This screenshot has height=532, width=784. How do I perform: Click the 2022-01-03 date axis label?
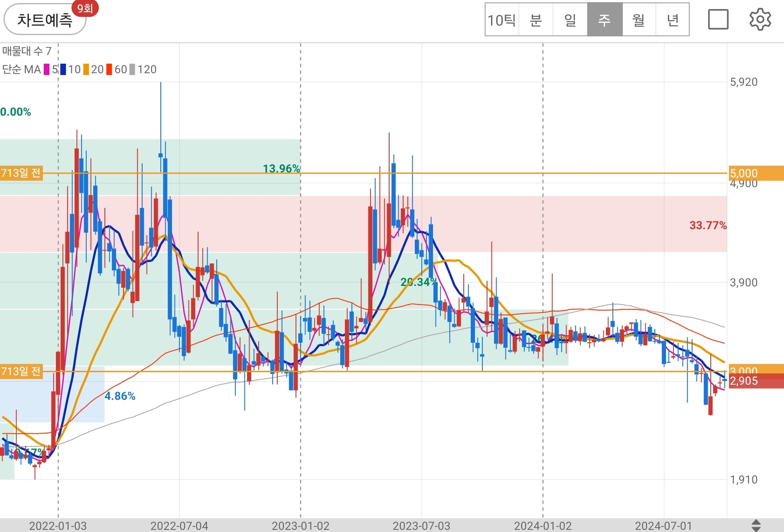point(58,526)
